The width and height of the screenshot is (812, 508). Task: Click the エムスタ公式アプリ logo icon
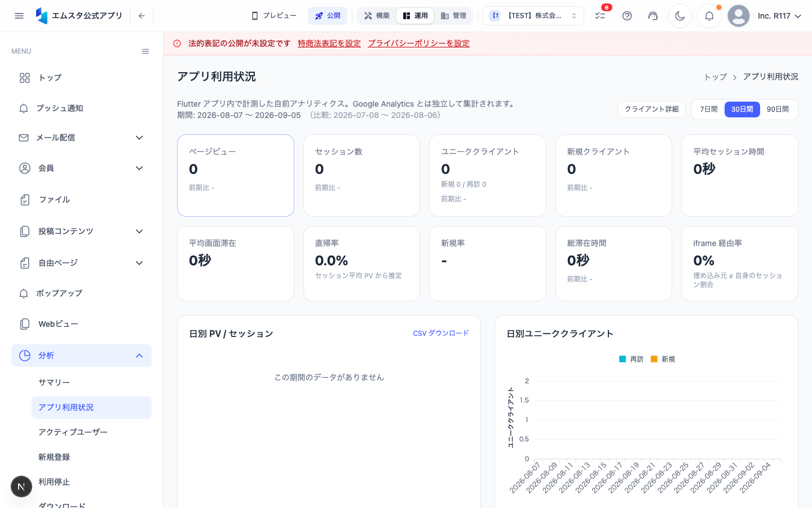41,16
